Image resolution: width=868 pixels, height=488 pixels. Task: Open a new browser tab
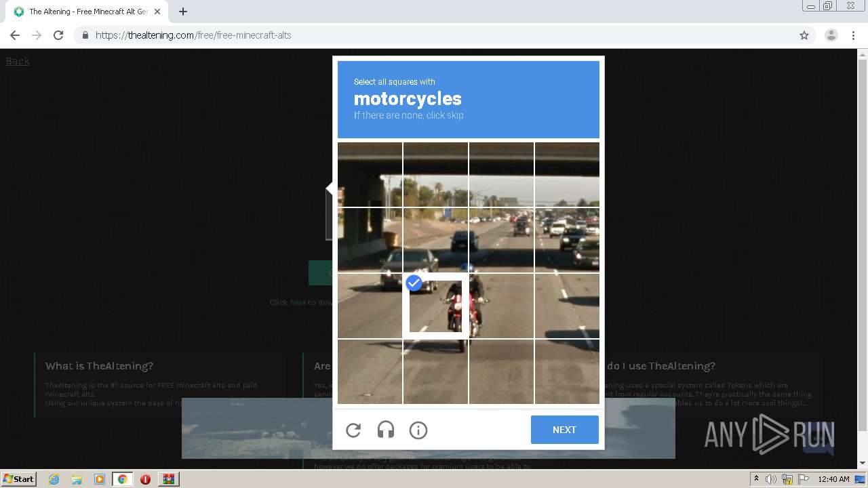click(x=183, y=12)
